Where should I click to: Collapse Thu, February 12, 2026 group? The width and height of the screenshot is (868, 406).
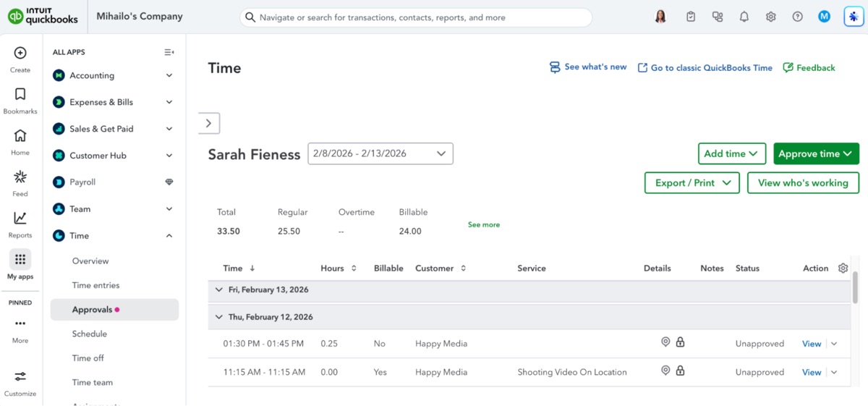[x=219, y=317]
